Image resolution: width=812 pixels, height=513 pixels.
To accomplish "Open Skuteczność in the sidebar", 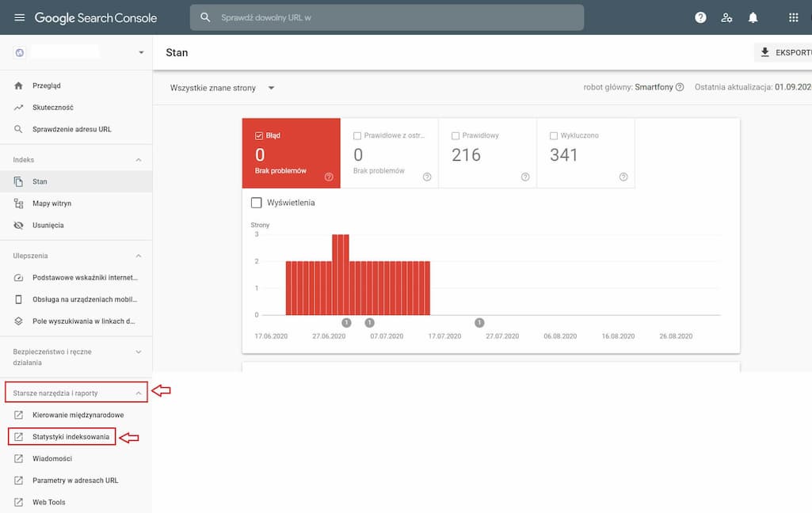I will pyautogui.click(x=52, y=108).
